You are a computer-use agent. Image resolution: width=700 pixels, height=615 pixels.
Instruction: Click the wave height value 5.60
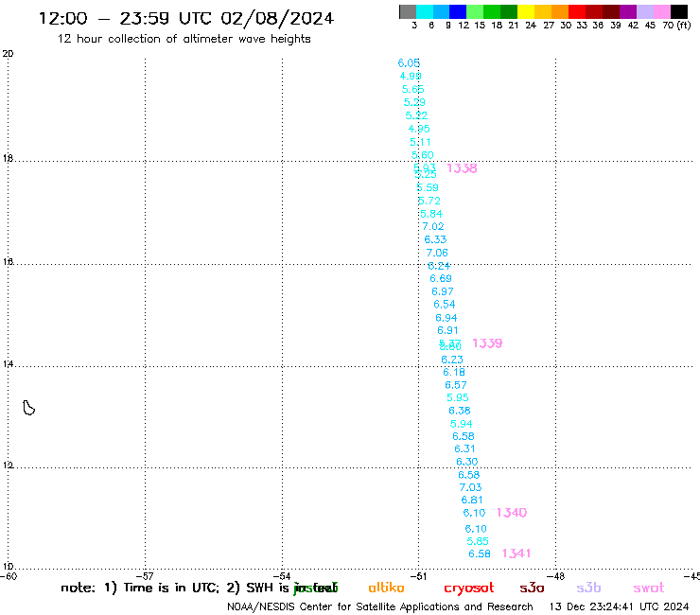422,155
